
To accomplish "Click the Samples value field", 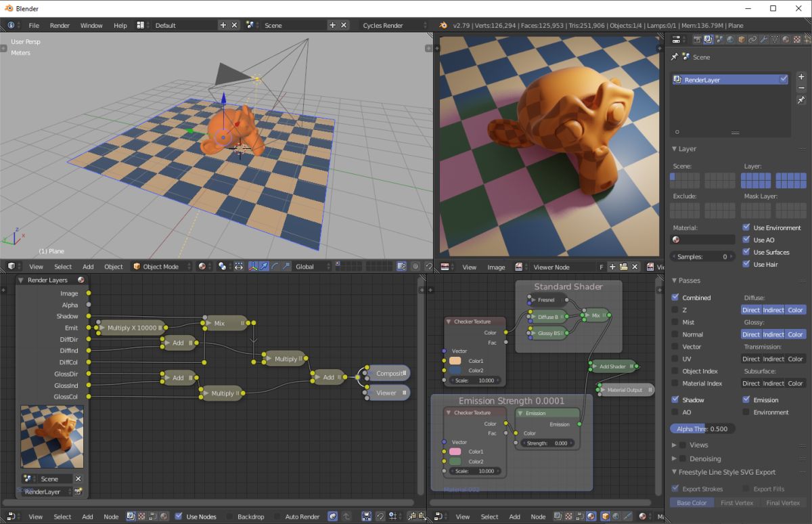I will [x=702, y=257].
